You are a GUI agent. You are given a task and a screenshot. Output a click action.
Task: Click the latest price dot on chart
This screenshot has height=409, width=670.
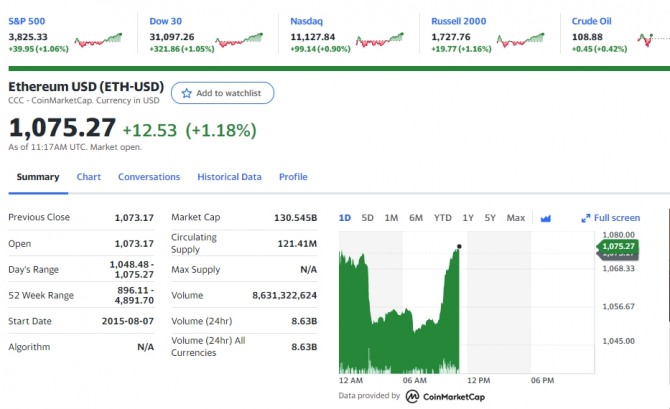460,246
